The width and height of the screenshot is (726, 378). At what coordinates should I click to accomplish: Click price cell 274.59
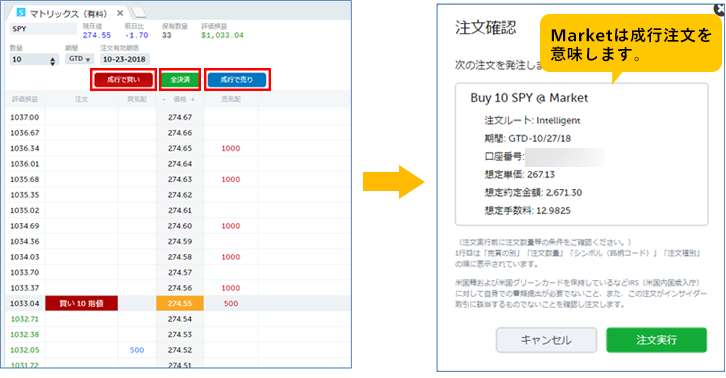pos(180,241)
